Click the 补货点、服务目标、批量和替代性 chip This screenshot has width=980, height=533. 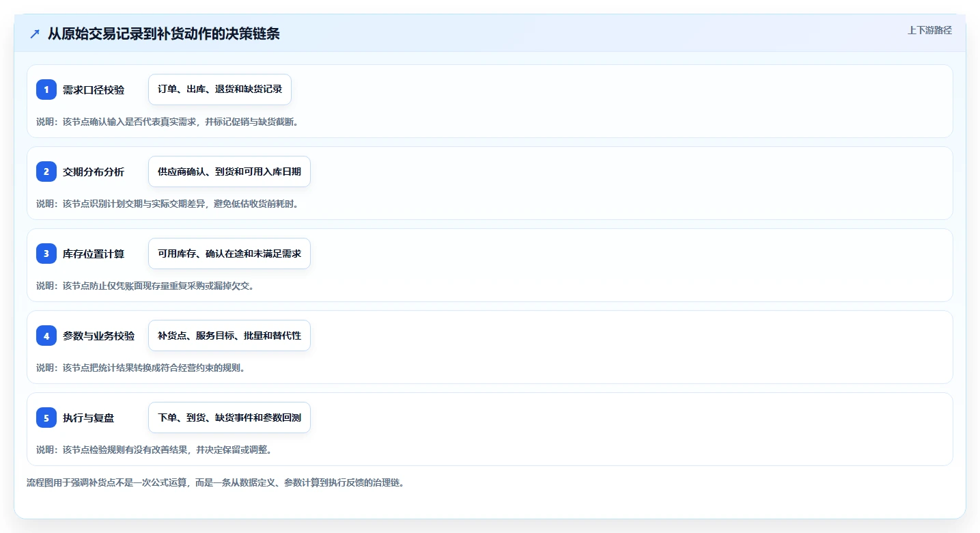[x=229, y=336]
